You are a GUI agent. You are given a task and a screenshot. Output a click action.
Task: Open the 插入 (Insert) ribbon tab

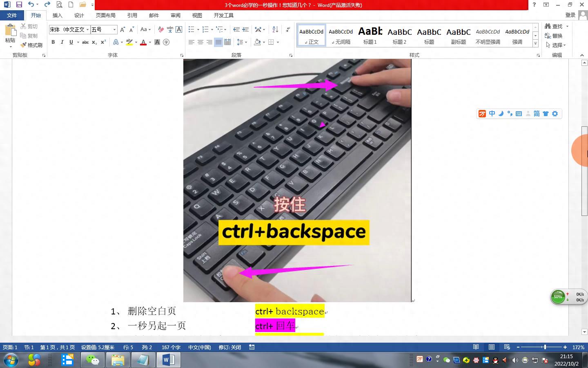pos(58,15)
